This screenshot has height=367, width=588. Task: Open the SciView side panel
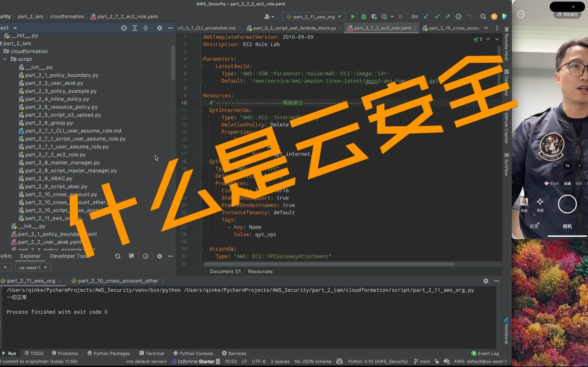point(506,164)
